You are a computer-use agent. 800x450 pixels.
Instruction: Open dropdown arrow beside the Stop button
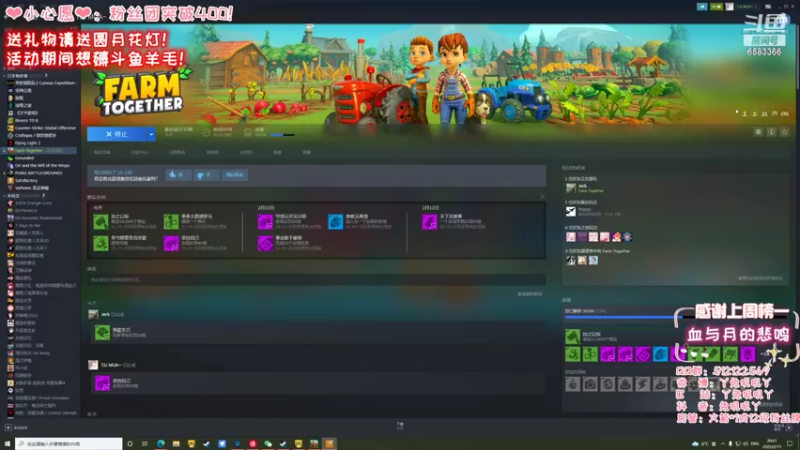pyautogui.click(x=152, y=134)
